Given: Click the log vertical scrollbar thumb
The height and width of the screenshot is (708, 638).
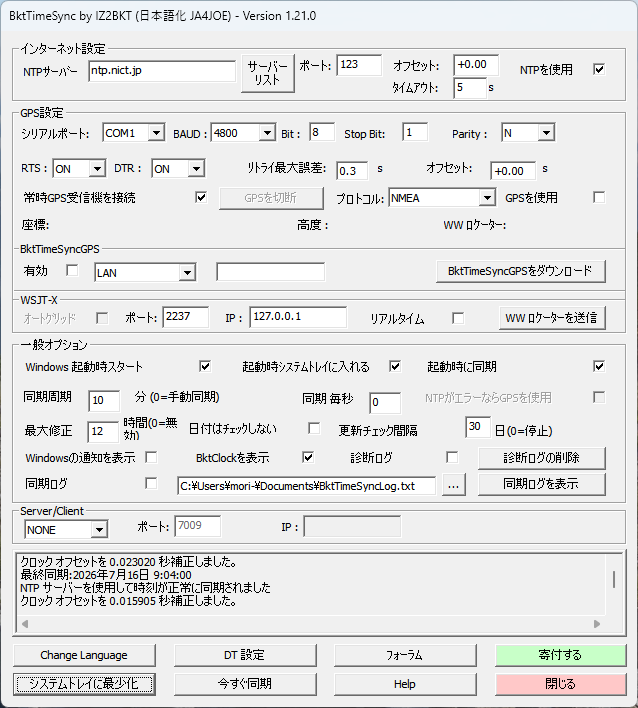Looking at the screenshot, I should [x=614, y=579].
